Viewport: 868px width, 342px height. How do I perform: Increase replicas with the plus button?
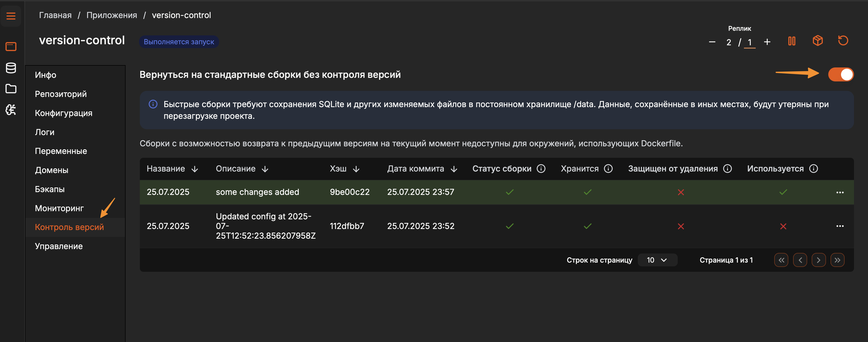click(767, 42)
